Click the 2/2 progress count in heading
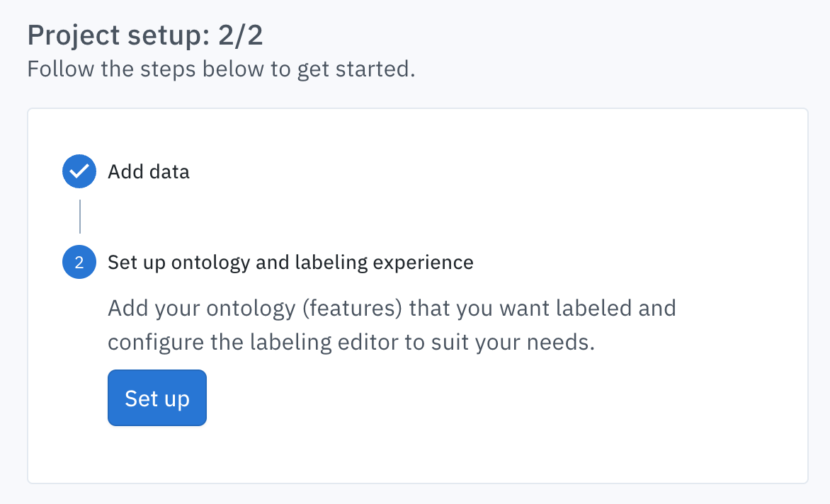This screenshot has height=504, width=830. 241,35
